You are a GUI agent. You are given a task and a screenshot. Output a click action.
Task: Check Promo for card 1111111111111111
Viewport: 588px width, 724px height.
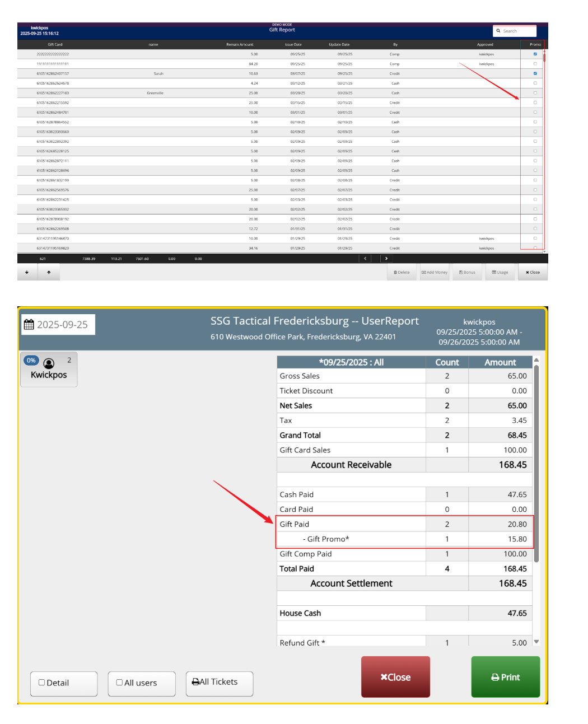pyautogui.click(x=535, y=64)
